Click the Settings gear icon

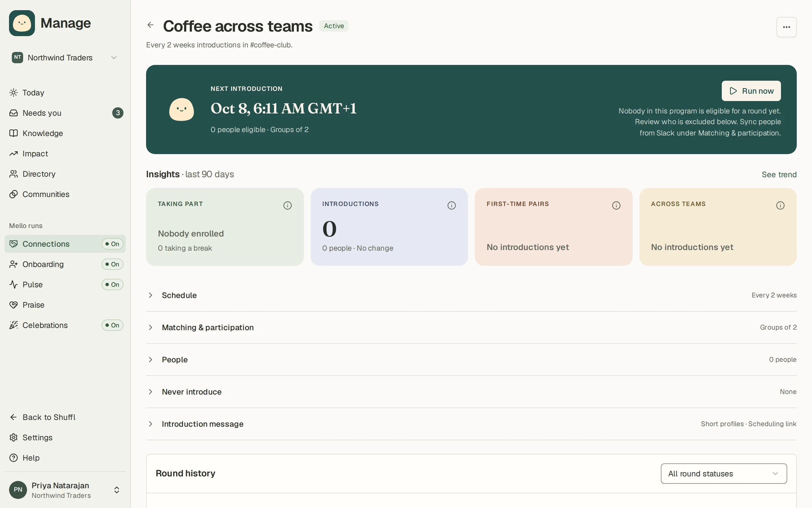(14, 437)
